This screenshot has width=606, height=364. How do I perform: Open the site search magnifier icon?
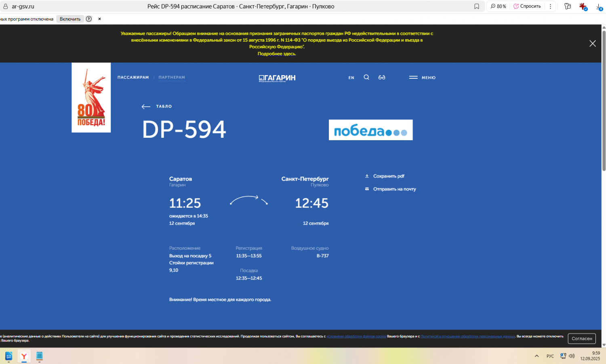366,78
